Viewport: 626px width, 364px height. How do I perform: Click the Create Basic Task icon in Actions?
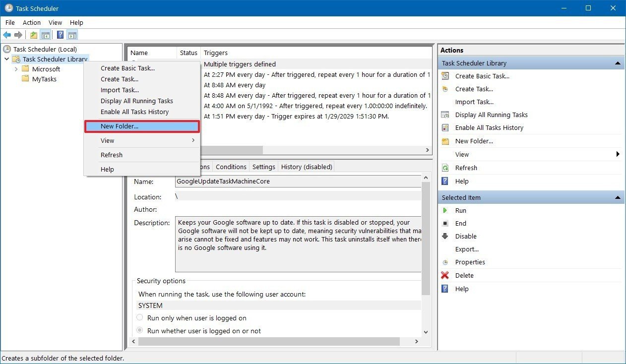pyautogui.click(x=445, y=76)
